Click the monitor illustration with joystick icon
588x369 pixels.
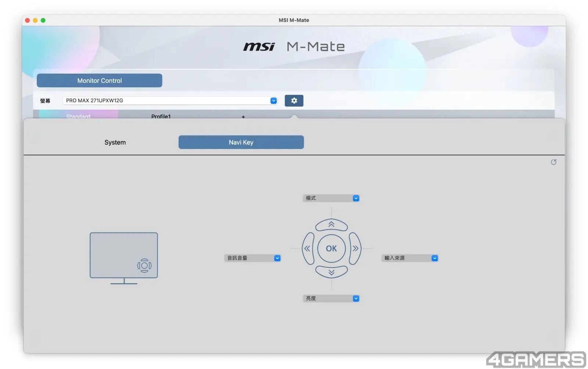124,258
